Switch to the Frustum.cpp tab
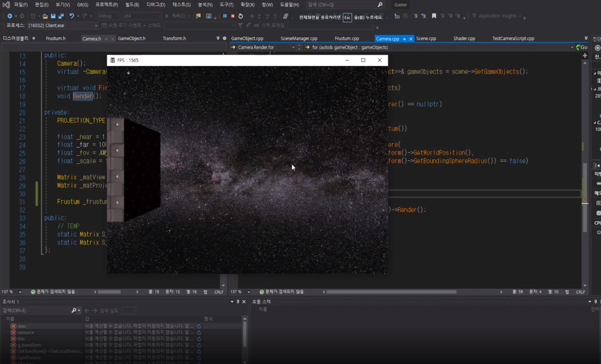The image size is (601, 364). (x=347, y=38)
